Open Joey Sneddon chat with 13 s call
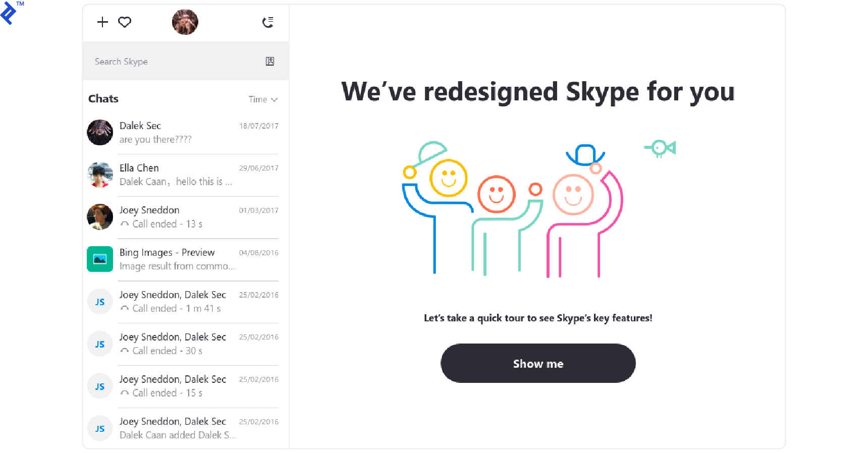The height and width of the screenshot is (453, 868). (183, 217)
